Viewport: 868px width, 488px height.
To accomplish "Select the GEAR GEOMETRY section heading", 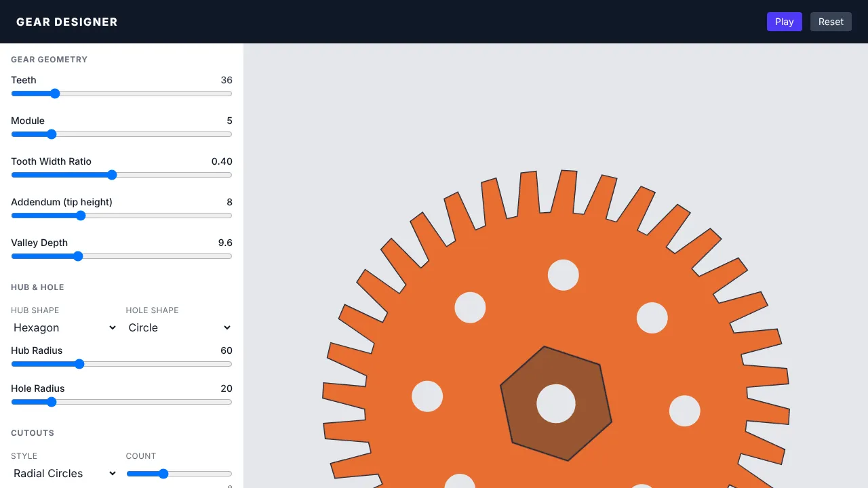I will click(50, 60).
